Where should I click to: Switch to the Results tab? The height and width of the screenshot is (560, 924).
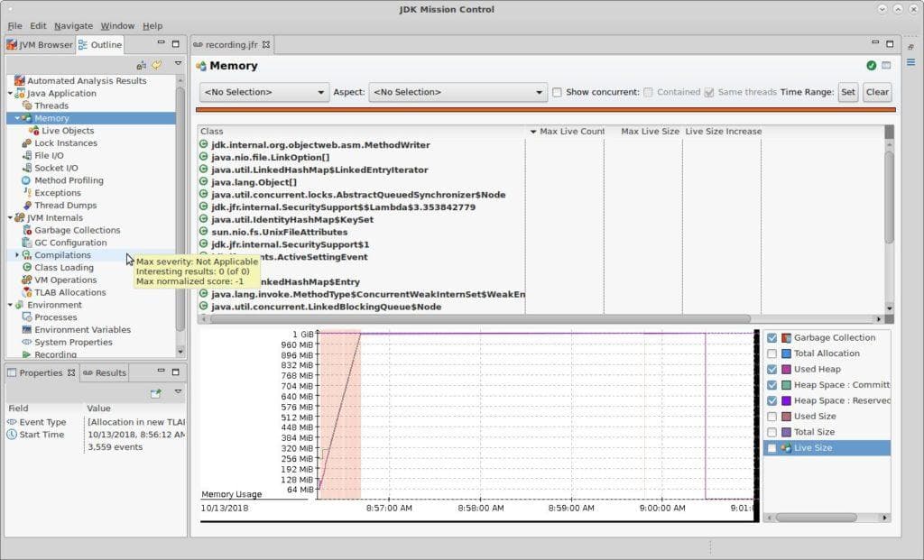pyautogui.click(x=105, y=372)
